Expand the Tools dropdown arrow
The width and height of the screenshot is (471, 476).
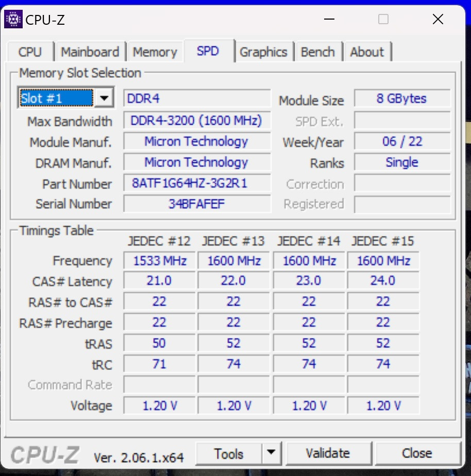pos(271,453)
